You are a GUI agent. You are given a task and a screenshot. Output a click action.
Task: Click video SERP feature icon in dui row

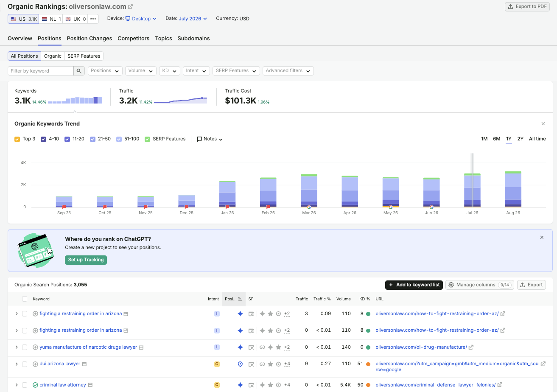coord(278,364)
